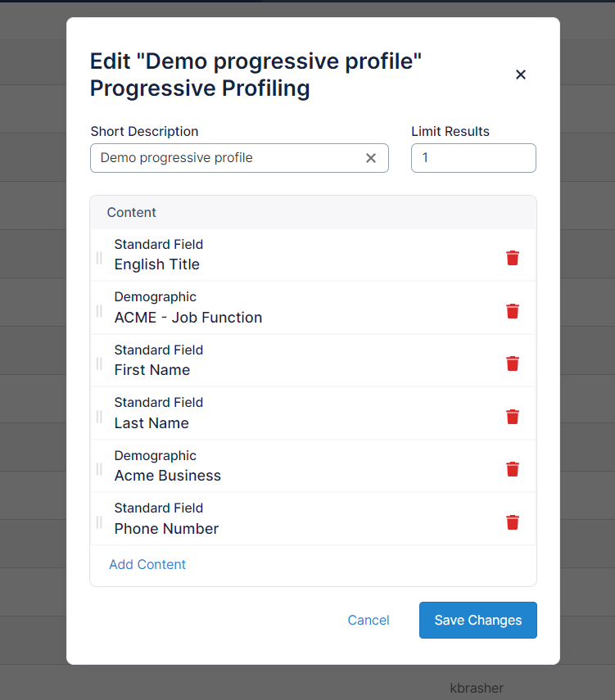Delete the Phone Number field
This screenshot has height=700, width=615.
pos(513,522)
